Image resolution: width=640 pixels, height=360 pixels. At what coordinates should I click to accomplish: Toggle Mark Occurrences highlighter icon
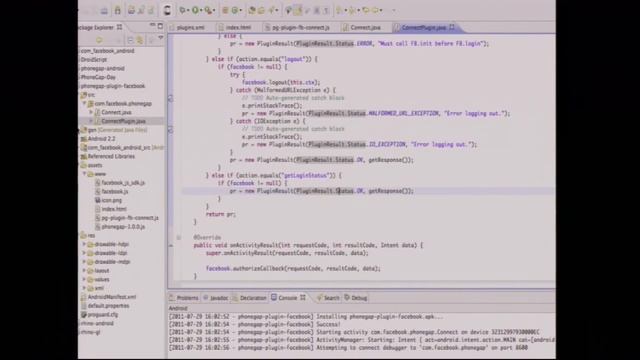pos(298,10)
